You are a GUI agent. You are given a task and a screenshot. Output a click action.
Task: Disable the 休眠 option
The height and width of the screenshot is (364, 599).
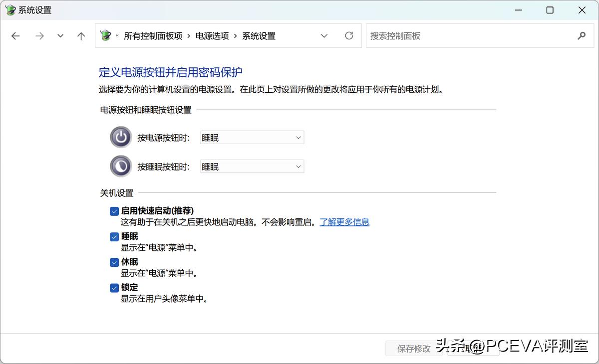click(114, 262)
